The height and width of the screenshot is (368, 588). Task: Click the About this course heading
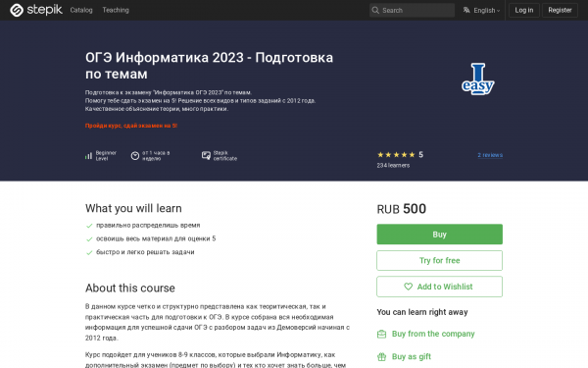pyautogui.click(x=130, y=288)
